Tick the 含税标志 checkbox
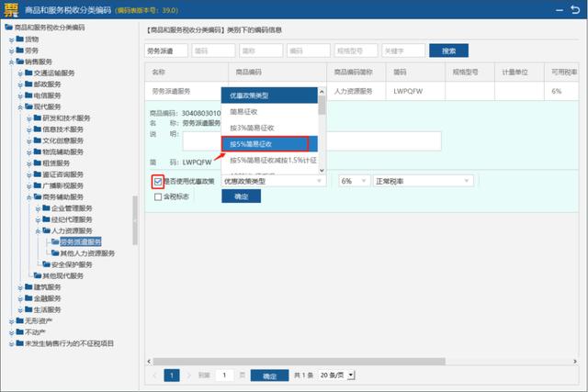The image size is (588, 392). click(158, 196)
